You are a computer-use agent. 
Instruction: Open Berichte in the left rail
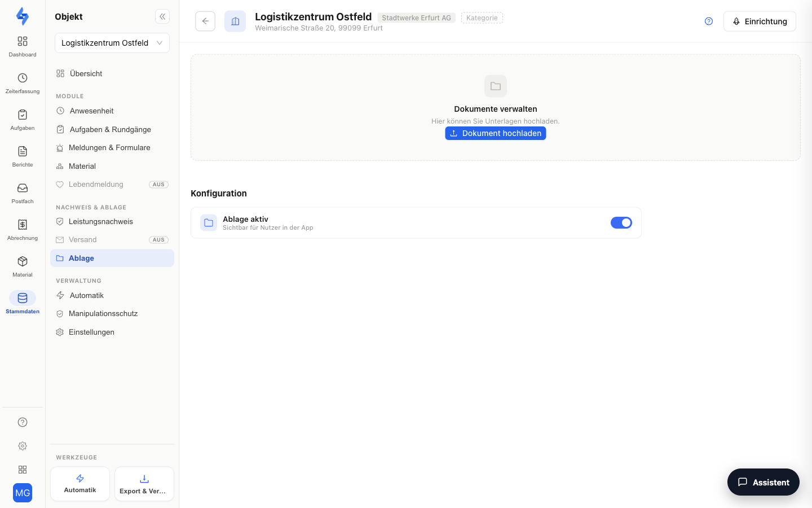(23, 156)
